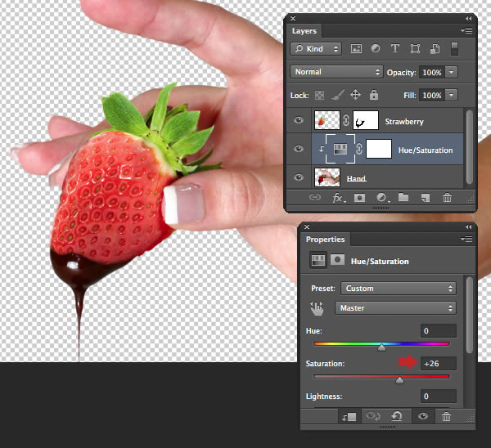The image size is (491, 448).
Task: Toggle link between Strawberry layer and mask
Action: 346,120
